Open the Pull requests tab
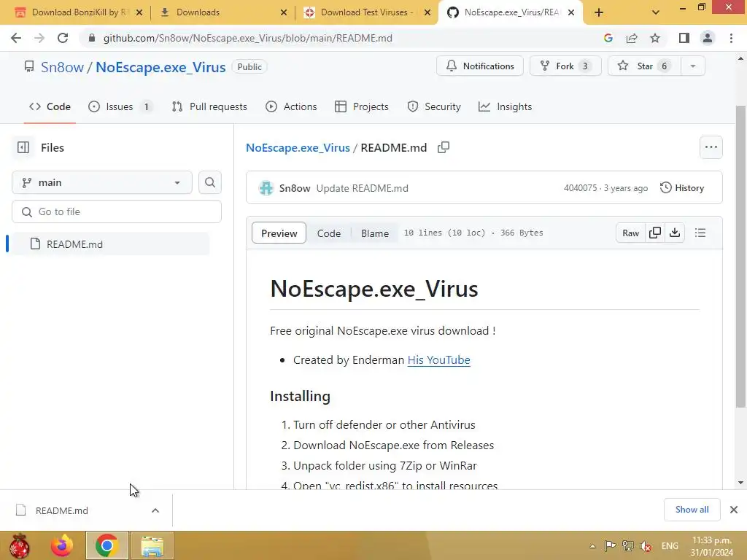 click(209, 106)
